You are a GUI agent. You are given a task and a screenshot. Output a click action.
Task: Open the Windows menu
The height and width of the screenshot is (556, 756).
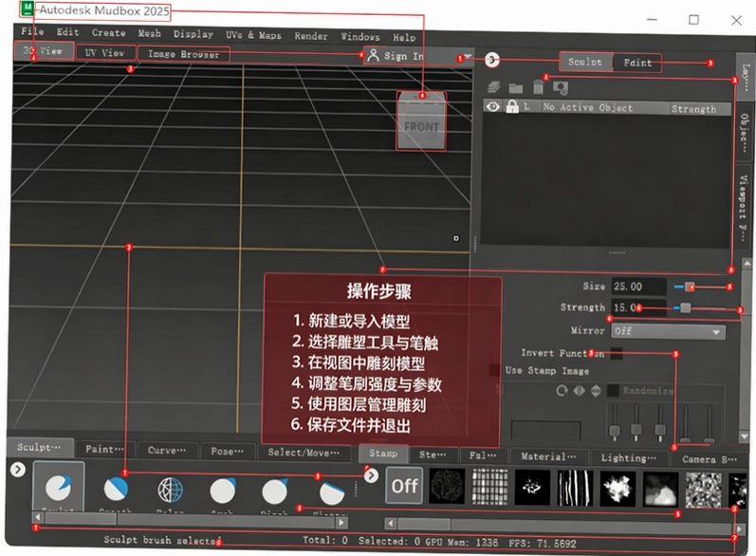[x=360, y=36]
